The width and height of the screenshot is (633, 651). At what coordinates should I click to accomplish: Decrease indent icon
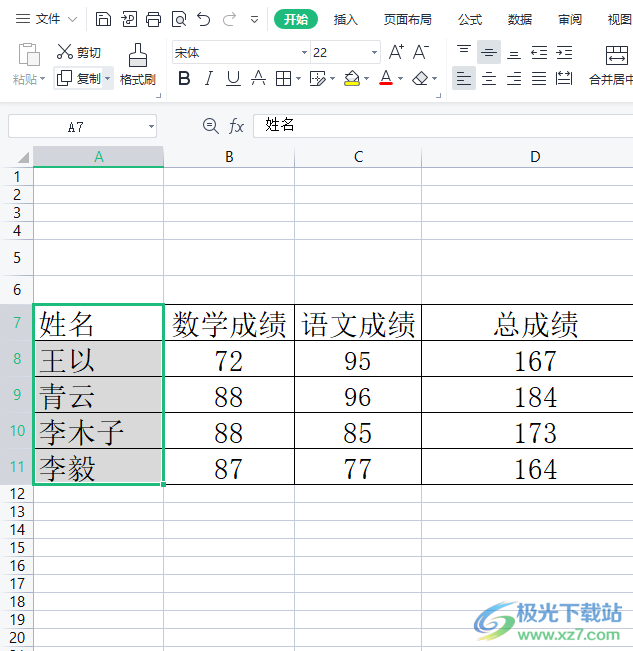[x=539, y=52]
